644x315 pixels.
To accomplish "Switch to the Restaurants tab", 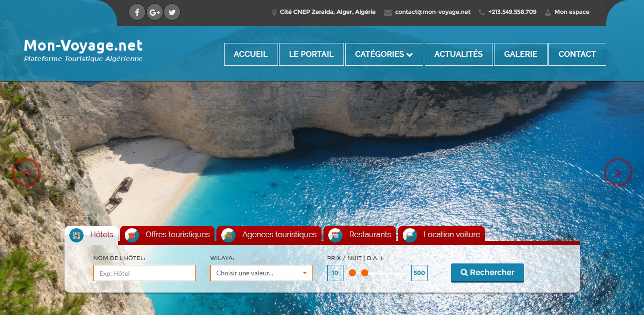I will tap(360, 234).
